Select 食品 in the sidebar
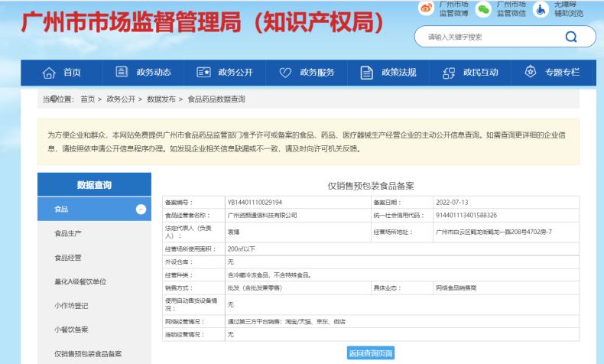The image size is (604, 364). coord(94,210)
